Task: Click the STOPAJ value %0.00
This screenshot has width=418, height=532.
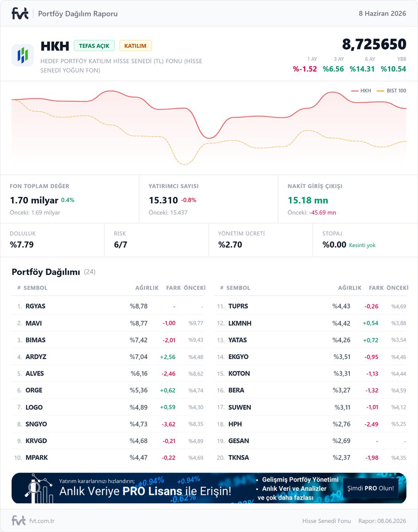Action: 335,244
